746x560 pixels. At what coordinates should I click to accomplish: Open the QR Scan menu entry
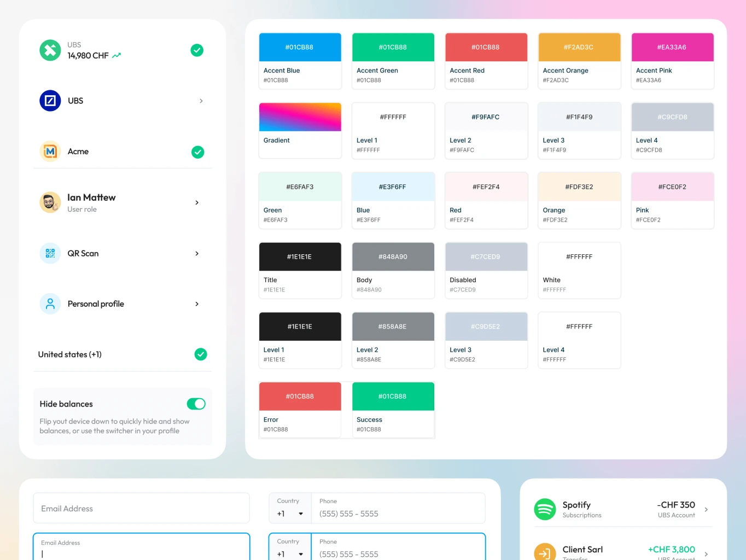click(83, 253)
